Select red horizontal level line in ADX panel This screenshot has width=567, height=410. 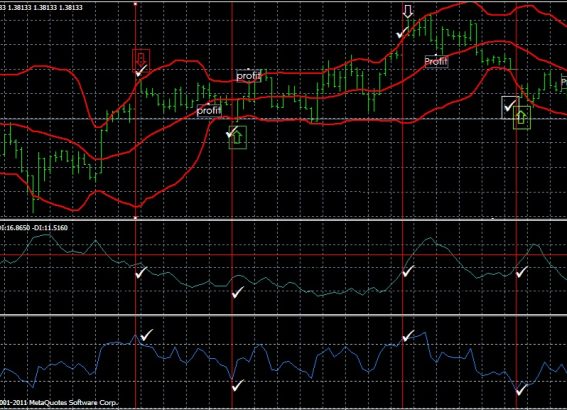(284, 255)
